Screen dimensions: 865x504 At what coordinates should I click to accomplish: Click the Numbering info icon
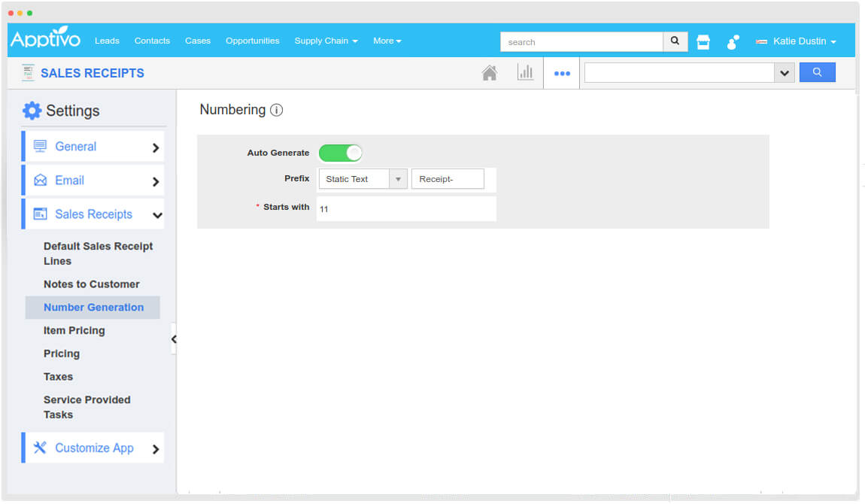277,111
